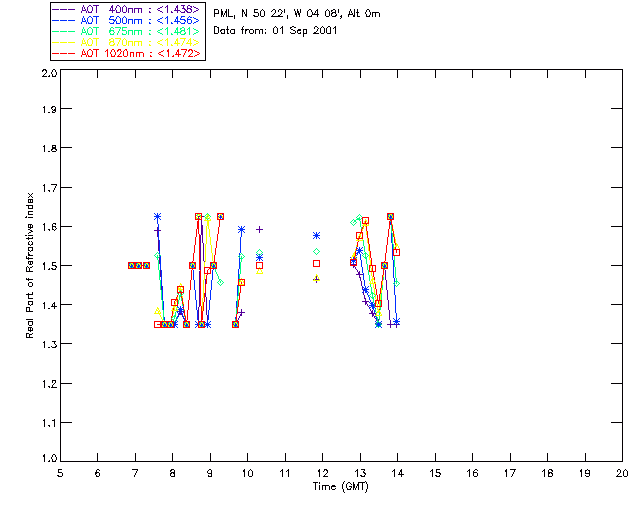Click the 6 x-axis tick label
Viewport: 640px width, 512px height.
pyautogui.click(x=98, y=473)
